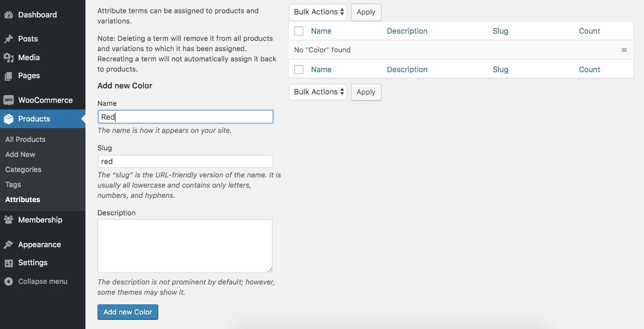
Task: Open the top Bulk Actions dropdown
Action: (x=318, y=12)
